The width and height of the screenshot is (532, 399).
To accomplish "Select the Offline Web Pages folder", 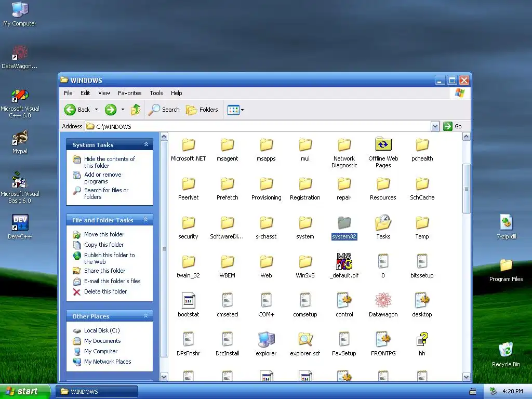I will pos(383,145).
